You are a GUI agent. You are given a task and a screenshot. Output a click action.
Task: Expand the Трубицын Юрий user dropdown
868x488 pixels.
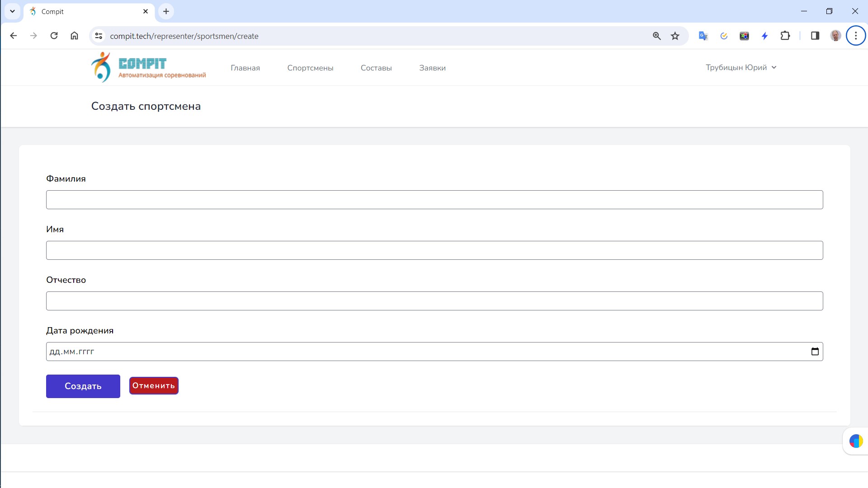[741, 67]
